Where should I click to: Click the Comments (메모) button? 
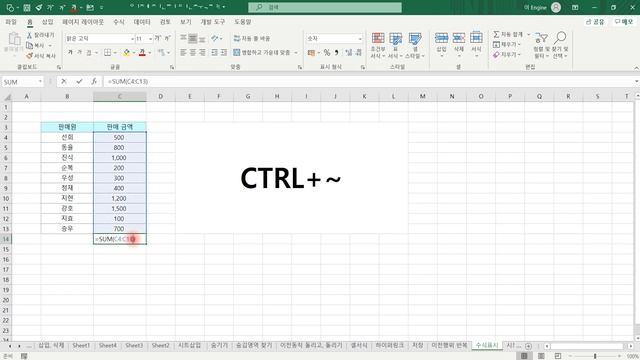[x=624, y=22]
